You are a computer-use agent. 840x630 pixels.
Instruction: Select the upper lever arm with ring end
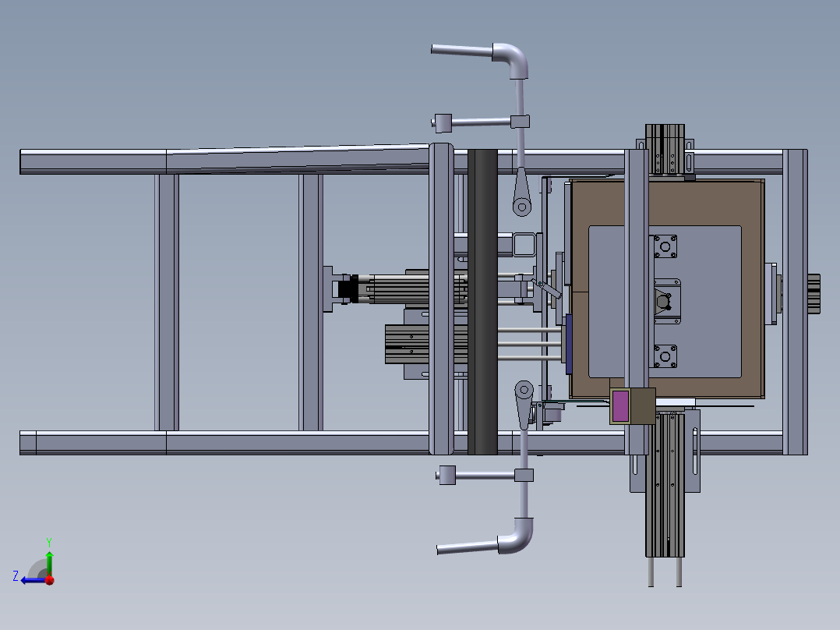(x=522, y=193)
